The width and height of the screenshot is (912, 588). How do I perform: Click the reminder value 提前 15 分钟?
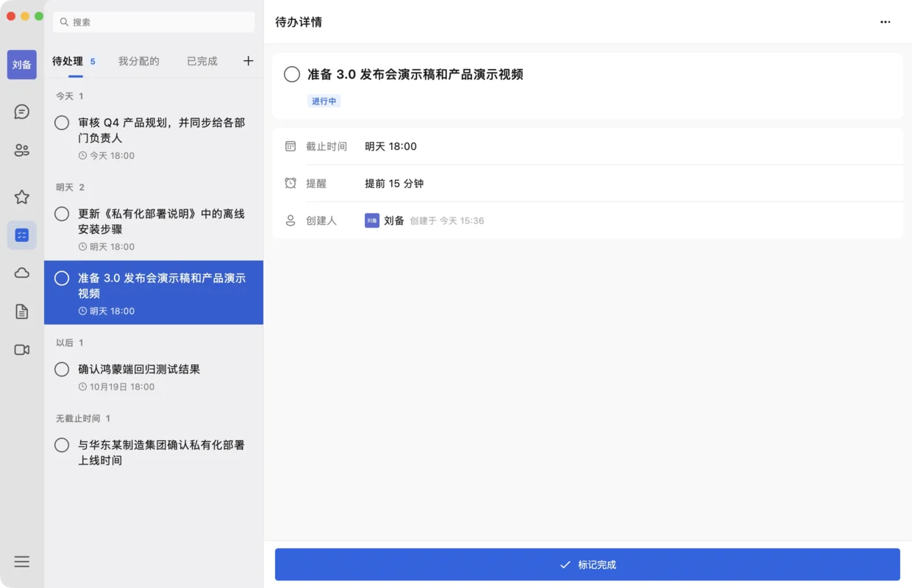click(x=394, y=183)
